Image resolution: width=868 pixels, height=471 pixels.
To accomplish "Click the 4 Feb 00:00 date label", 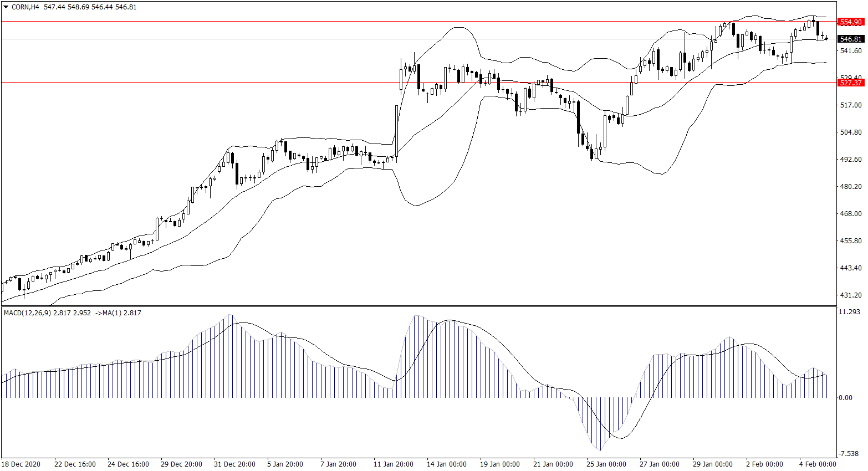I will pos(817,464).
